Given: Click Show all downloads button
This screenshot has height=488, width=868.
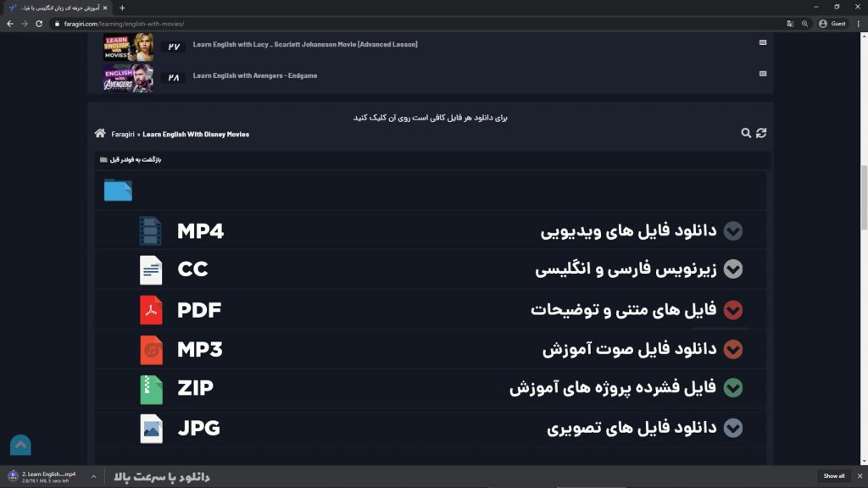Looking at the screenshot, I should click(x=834, y=476).
